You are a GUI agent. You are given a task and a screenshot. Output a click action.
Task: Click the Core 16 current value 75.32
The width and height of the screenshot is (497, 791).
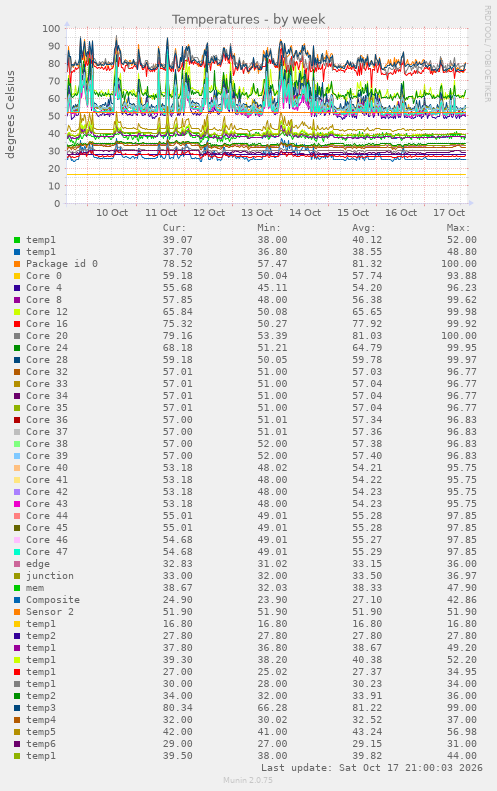click(x=178, y=324)
